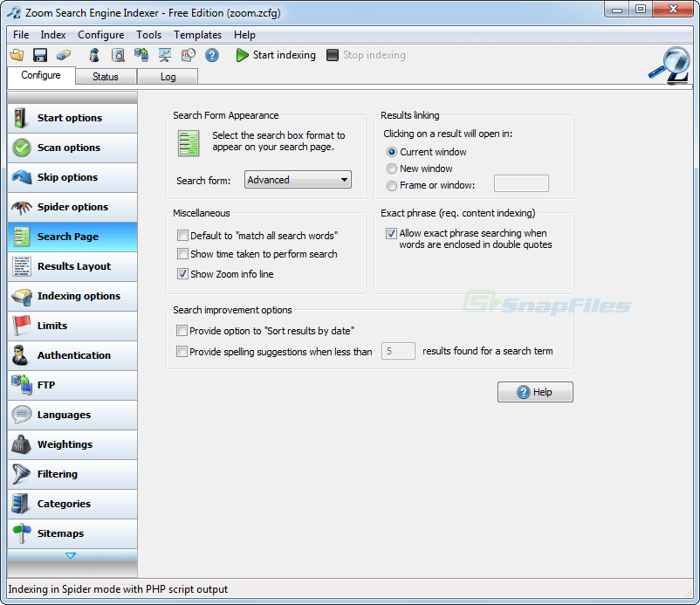
Task: Click the FTP upload computers icon
Action: [x=141, y=55]
